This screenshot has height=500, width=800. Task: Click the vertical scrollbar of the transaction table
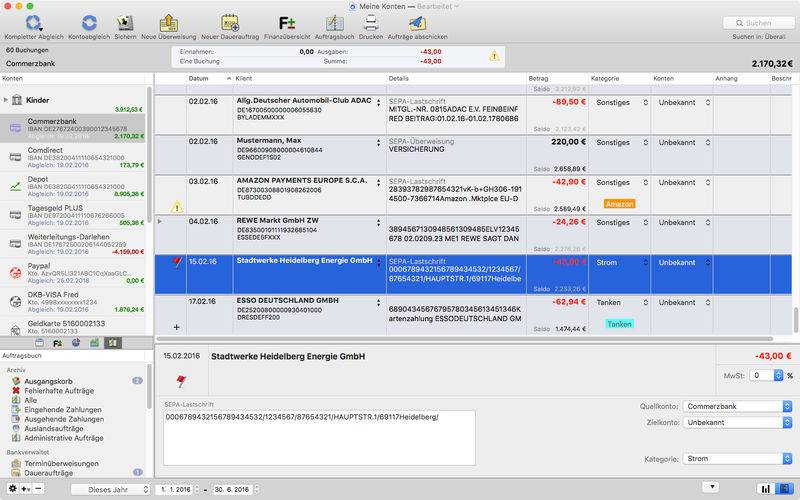point(795,320)
